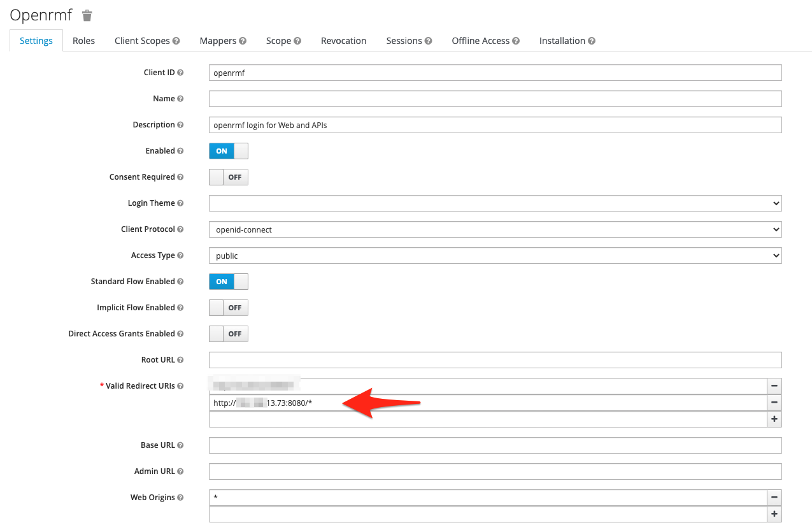Image resolution: width=812 pixels, height=532 pixels.
Task: Click the delete trash icon beside Openrmf
Action: click(x=86, y=15)
